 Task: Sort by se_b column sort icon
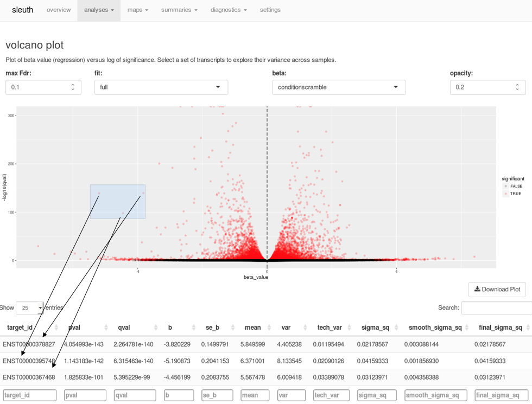232,328
